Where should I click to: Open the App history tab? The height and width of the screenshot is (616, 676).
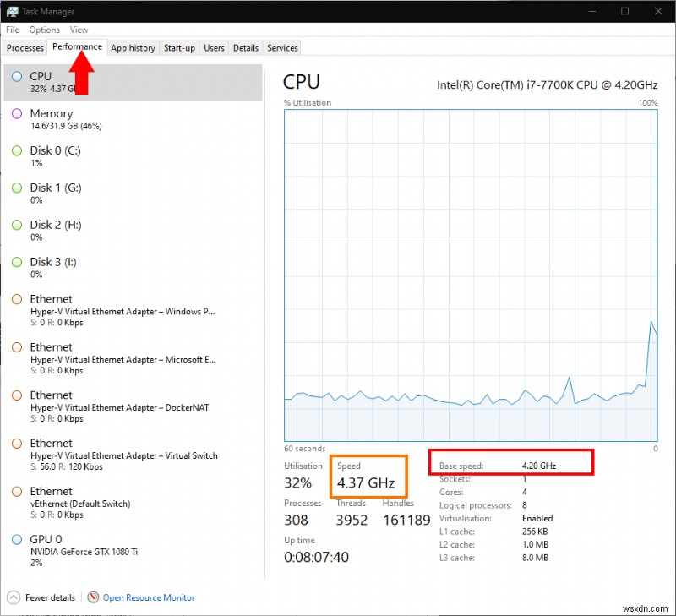click(133, 48)
